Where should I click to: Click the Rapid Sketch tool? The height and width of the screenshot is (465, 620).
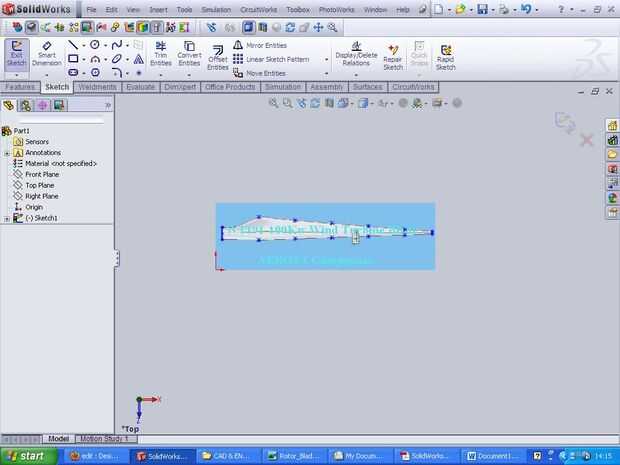[446, 58]
